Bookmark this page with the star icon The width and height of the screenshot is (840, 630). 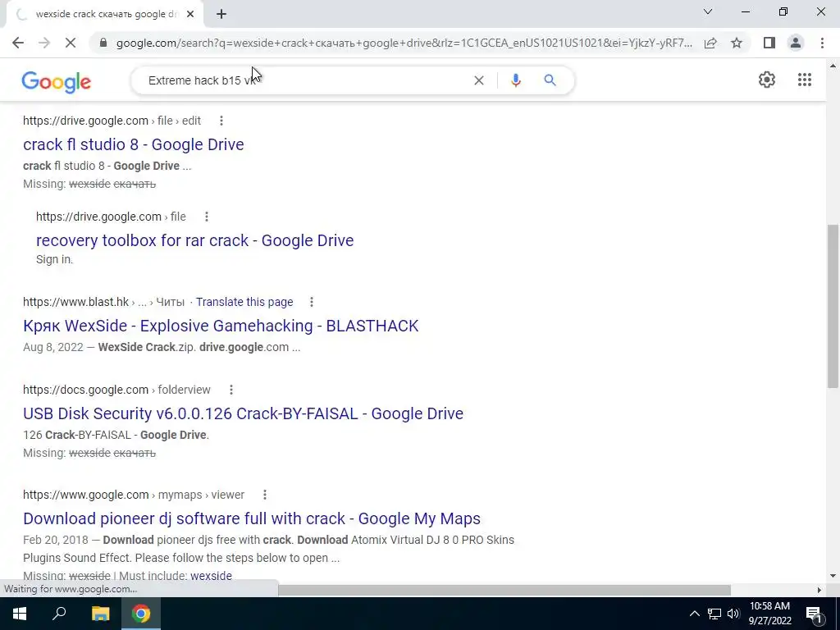(737, 43)
